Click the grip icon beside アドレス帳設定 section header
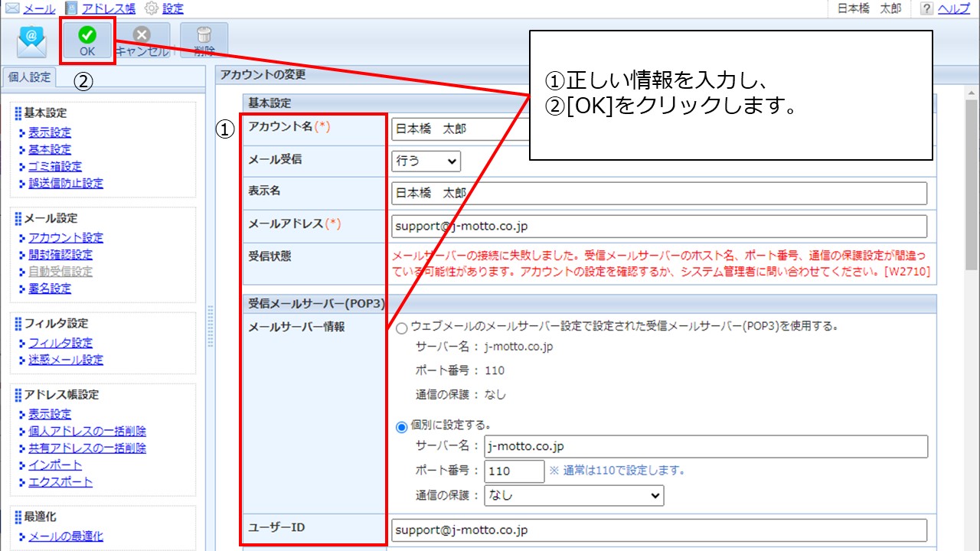 point(18,395)
